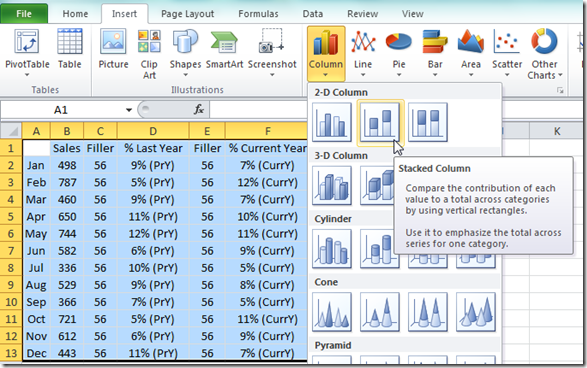Open the green File button
The width and height of the screenshot is (587, 368).
(24, 14)
